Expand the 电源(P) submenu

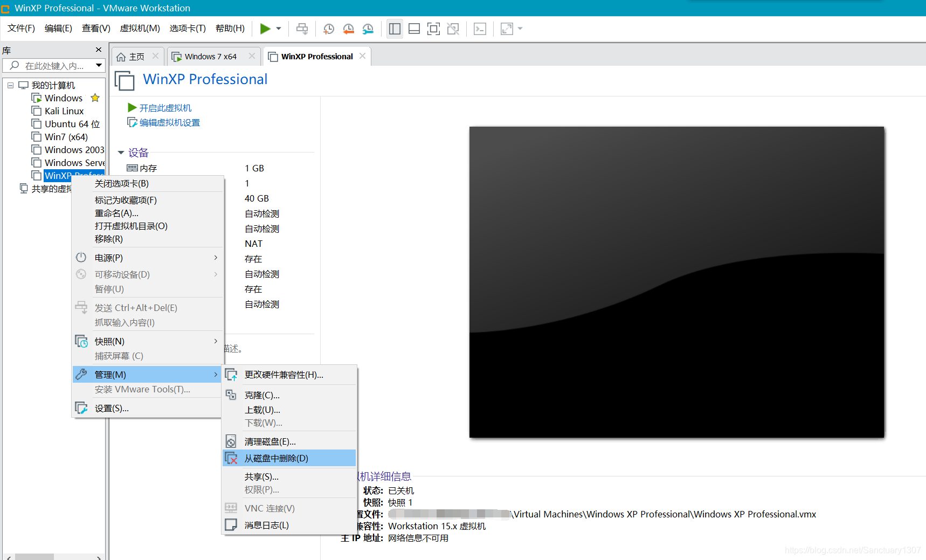[x=148, y=258]
